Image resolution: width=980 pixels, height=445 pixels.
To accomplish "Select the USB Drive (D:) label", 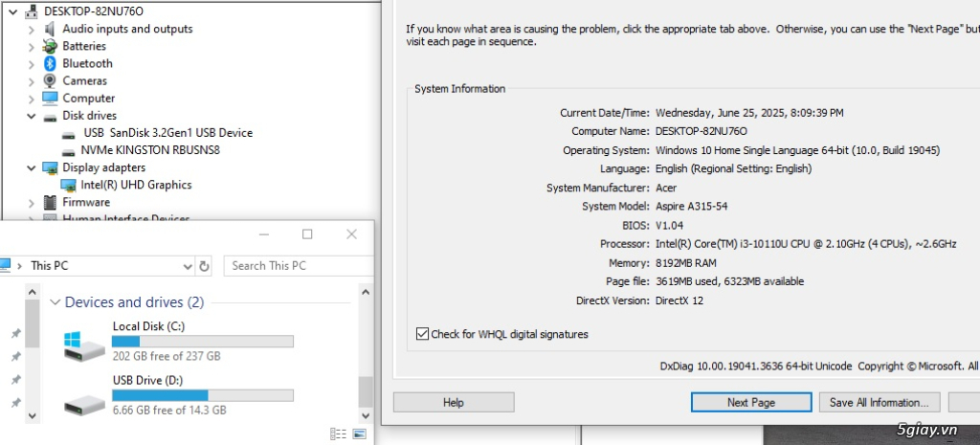I will [147, 381].
